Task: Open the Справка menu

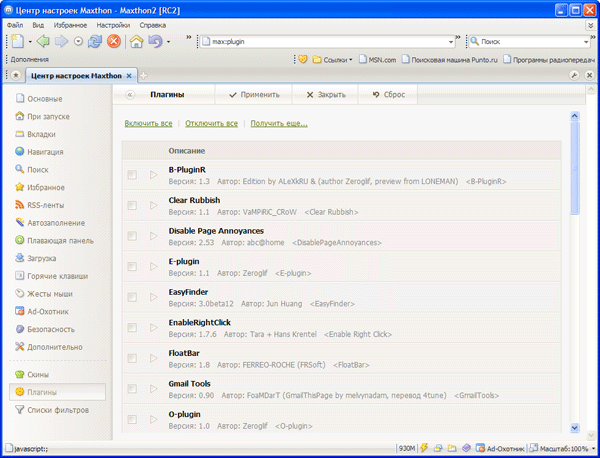Action: click(x=153, y=25)
